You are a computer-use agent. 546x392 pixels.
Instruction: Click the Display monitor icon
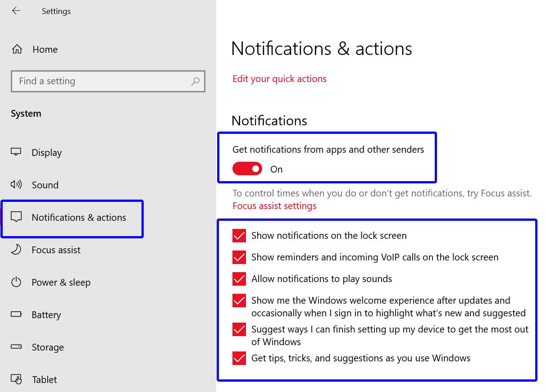(16, 152)
